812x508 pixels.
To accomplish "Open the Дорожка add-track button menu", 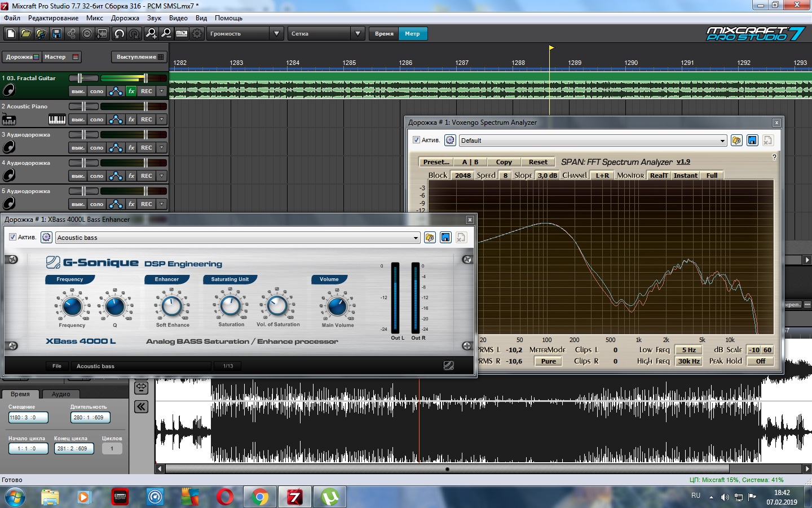I will click(21, 57).
